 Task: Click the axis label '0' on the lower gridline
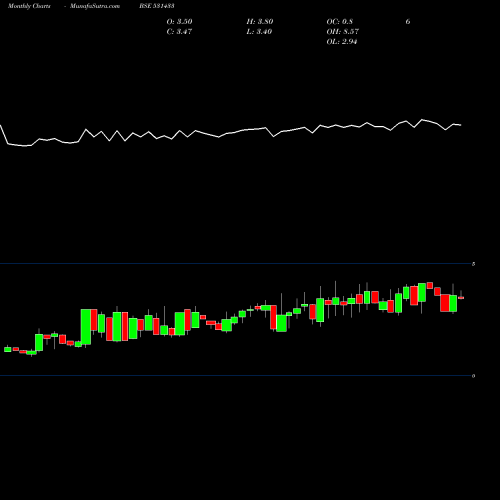click(473, 376)
